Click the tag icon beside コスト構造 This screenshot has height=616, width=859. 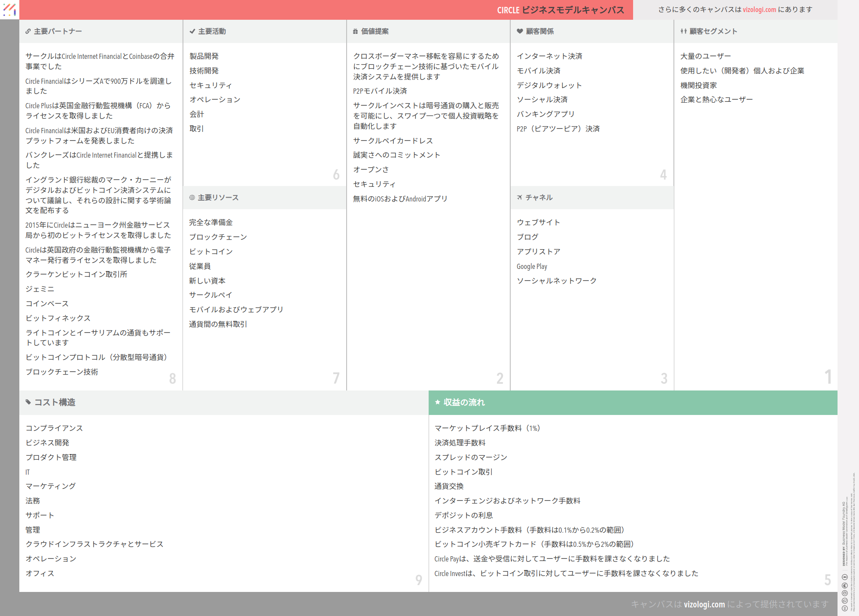pyautogui.click(x=28, y=403)
